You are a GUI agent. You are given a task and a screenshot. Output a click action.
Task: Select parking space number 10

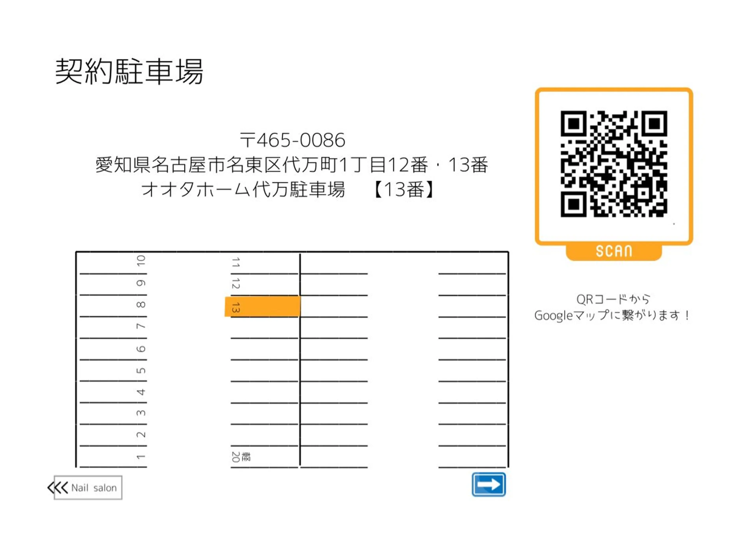click(x=141, y=261)
